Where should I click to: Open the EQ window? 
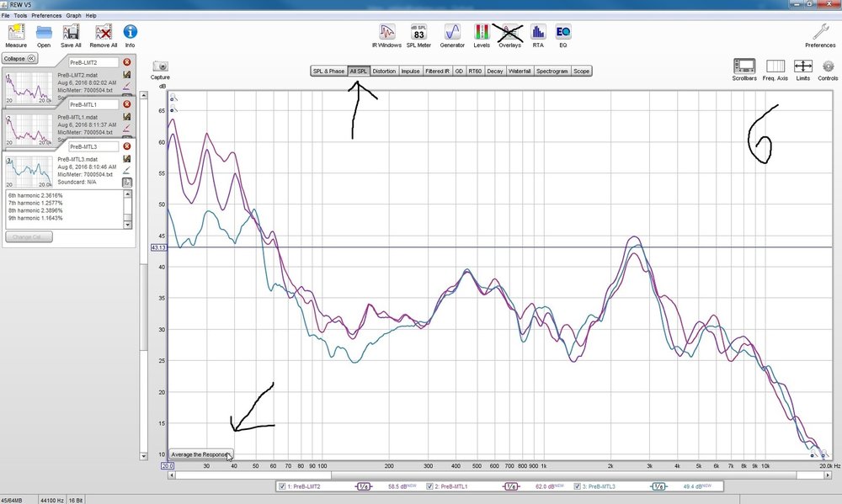pos(562,35)
